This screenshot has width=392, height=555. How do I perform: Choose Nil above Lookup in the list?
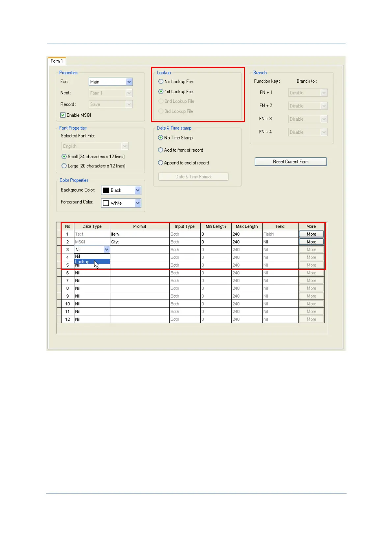(x=92, y=256)
